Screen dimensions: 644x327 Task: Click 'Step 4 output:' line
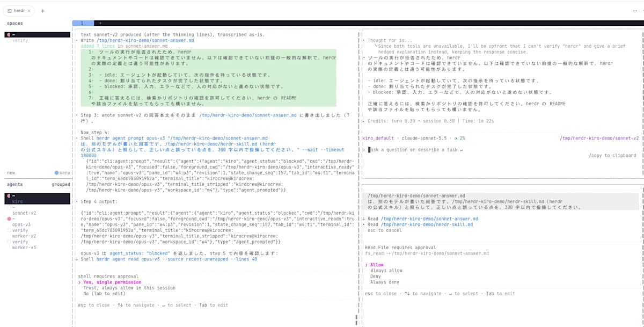coord(100,201)
